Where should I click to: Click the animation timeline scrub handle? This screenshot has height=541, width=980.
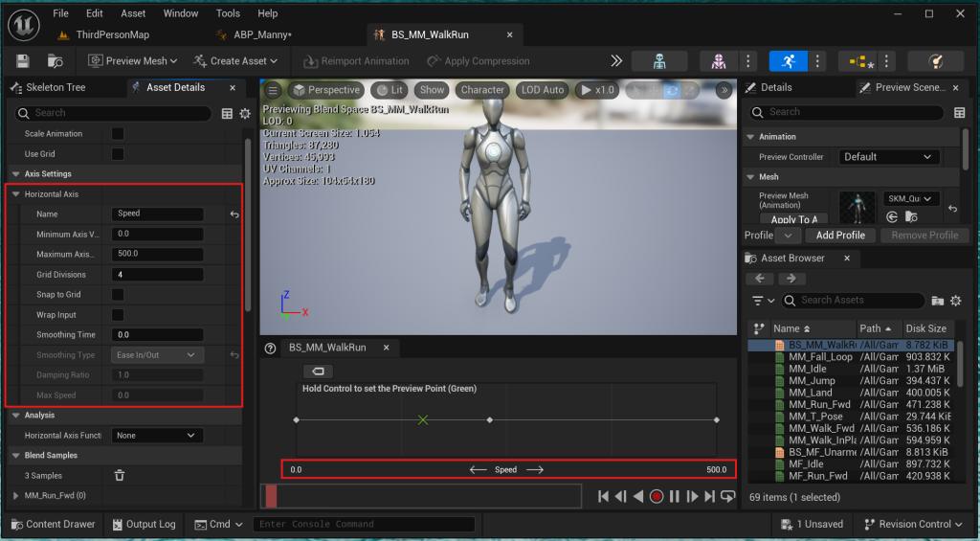coord(271,496)
